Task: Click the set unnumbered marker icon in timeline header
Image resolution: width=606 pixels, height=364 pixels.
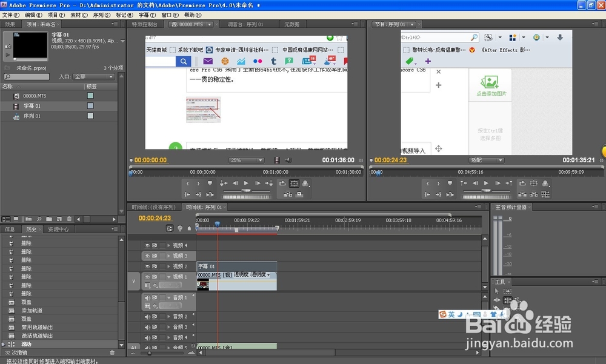Action: pos(189,228)
